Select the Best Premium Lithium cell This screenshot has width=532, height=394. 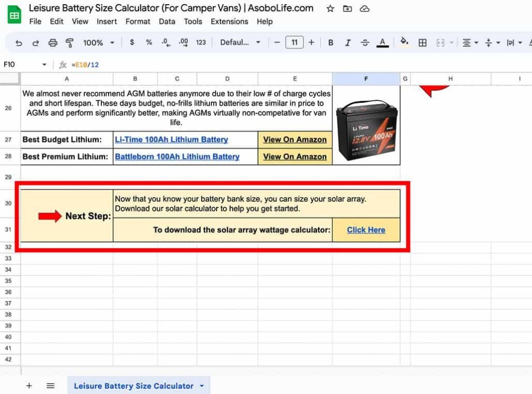tap(67, 156)
